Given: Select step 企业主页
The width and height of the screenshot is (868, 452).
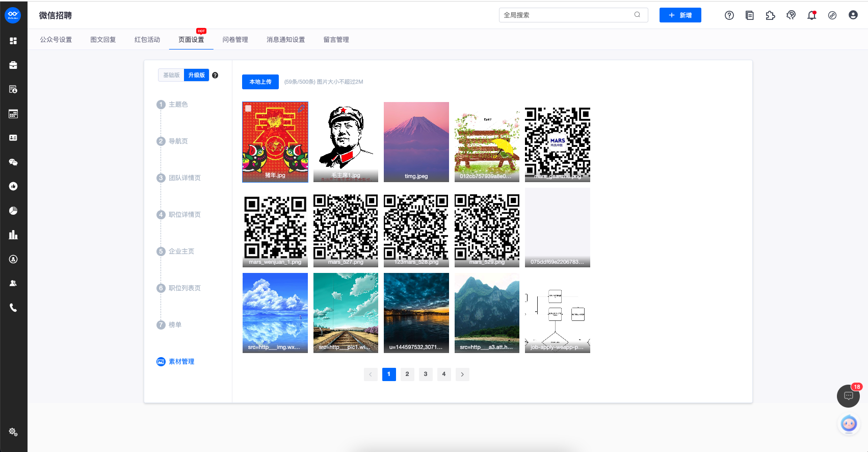Looking at the screenshot, I should [x=175, y=252].
